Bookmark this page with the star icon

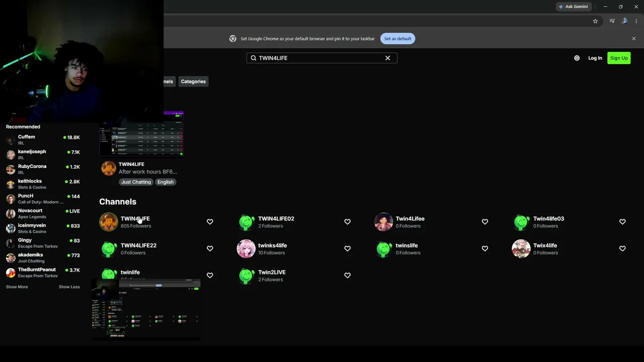pos(595,21)
